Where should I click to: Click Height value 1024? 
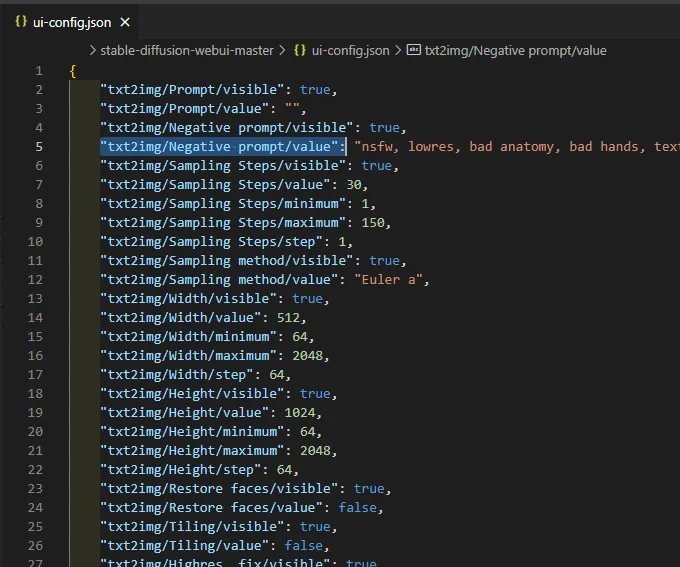pos(300,413)
